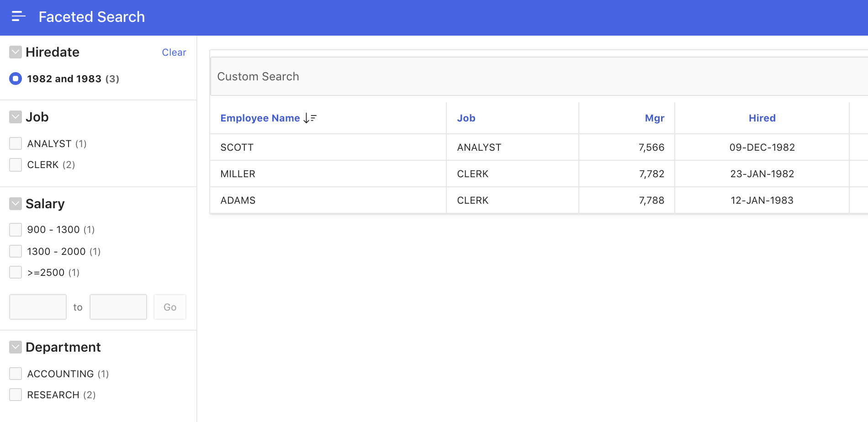Image resolution: width=868 pixels, height=422 pixels.
Task: Collapse the Salary facet
Action: (15, 203)
